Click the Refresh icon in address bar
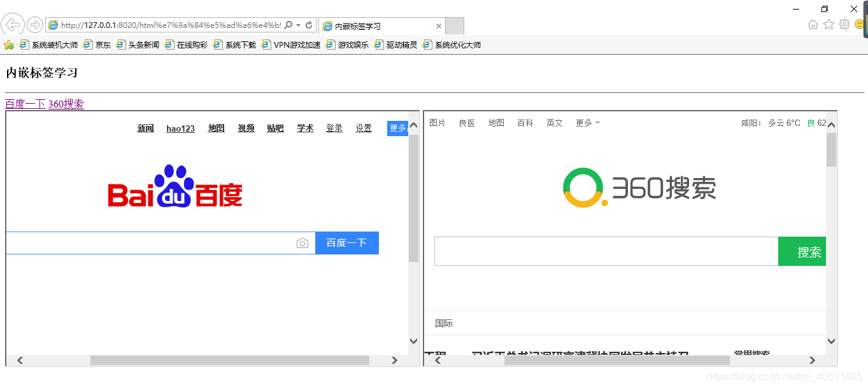Image resolution: width=868 pixels, height=388 pixels. coord(309,25)
